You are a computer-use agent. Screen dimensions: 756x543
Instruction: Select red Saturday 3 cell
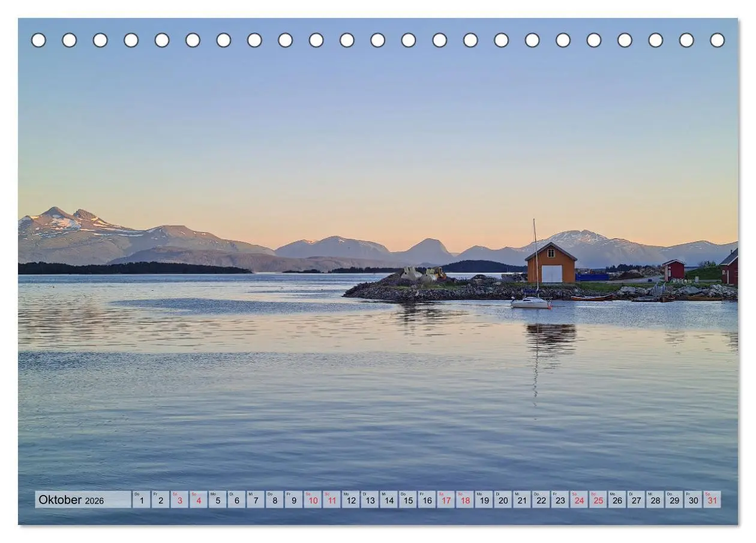tap(179, 500)
